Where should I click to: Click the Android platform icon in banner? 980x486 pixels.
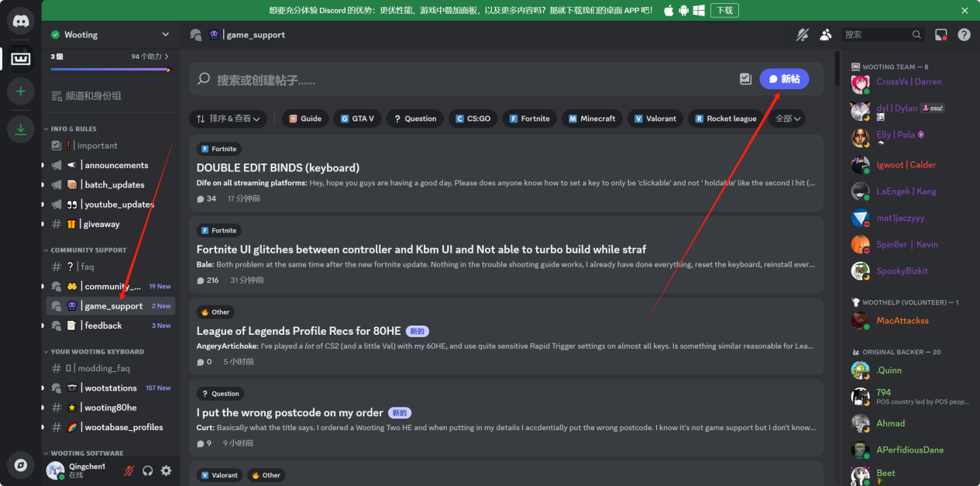point(683,10)
